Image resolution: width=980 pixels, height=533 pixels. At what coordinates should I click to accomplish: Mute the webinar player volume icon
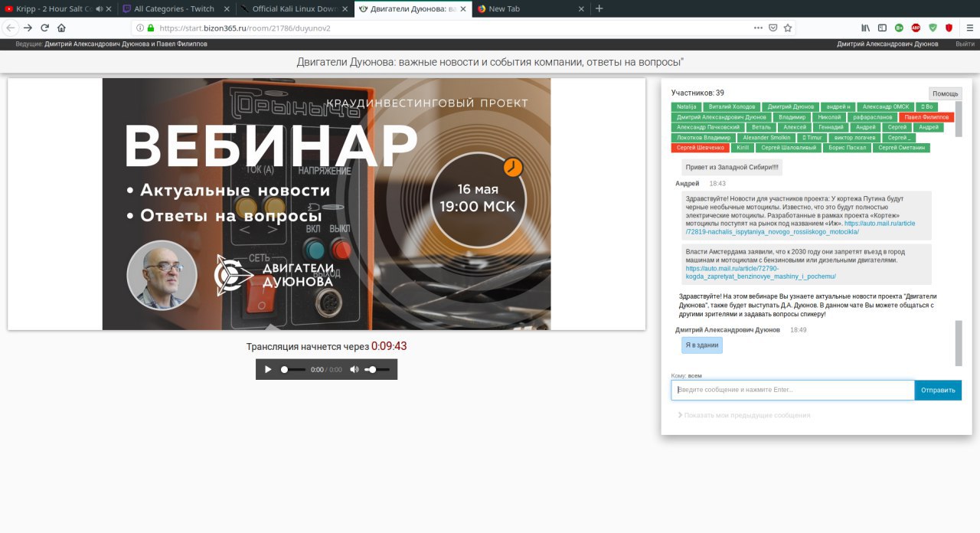coord(354,369)
